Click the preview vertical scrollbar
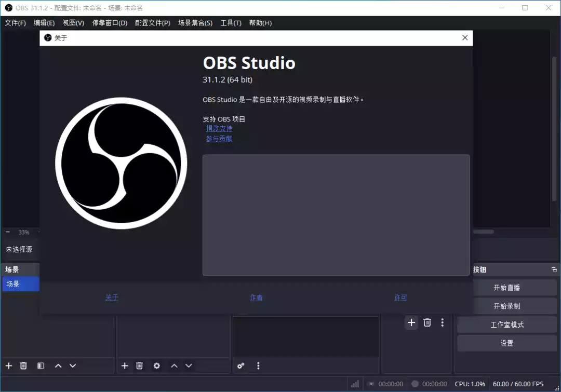561x392 pixels. 554,129
